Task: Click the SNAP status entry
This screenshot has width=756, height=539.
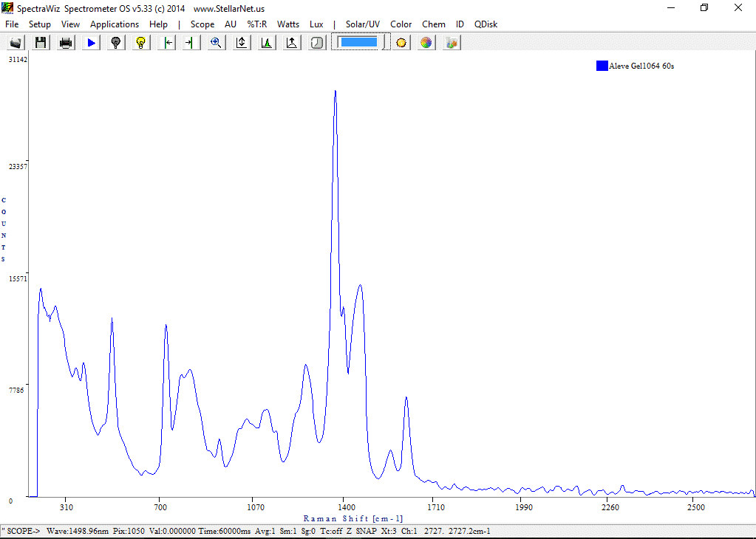Action: 367,531
